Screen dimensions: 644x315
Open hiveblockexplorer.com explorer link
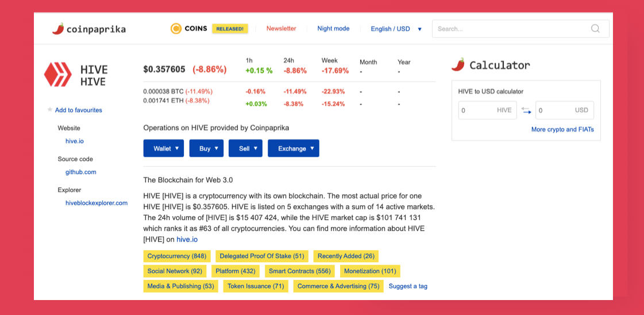coord(97,203)
